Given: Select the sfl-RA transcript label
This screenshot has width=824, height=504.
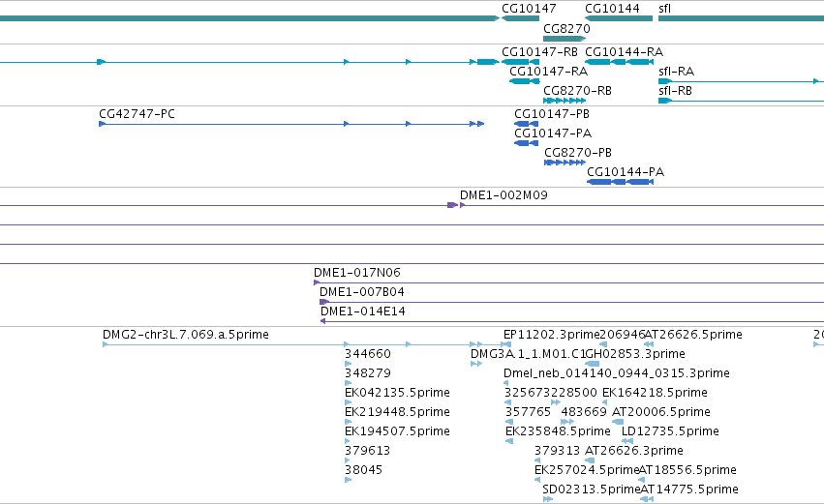Looking at the screenshot, I should pos(676,72).
